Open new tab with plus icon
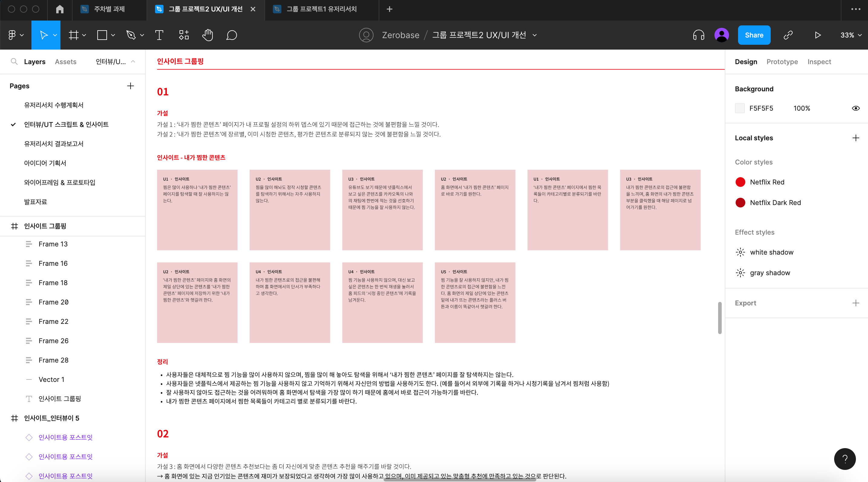Screen dimensions: 868x482 pyautogui.click(x=389, y=9)
